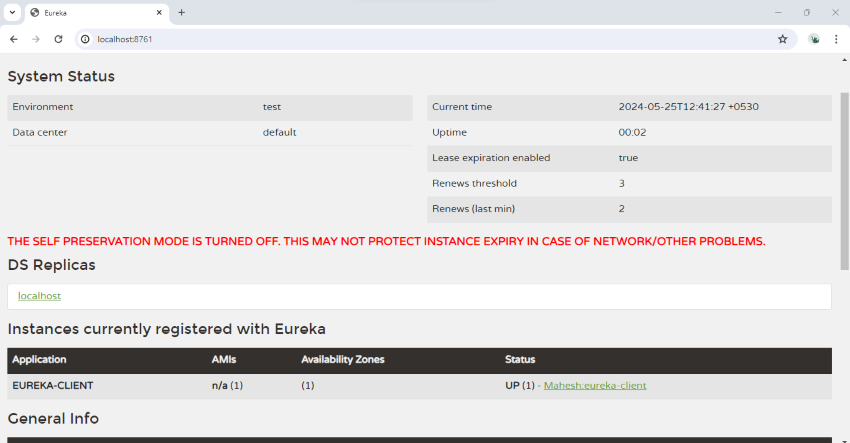Select the EUREKA-CLIENT application name

pos(53,386)
